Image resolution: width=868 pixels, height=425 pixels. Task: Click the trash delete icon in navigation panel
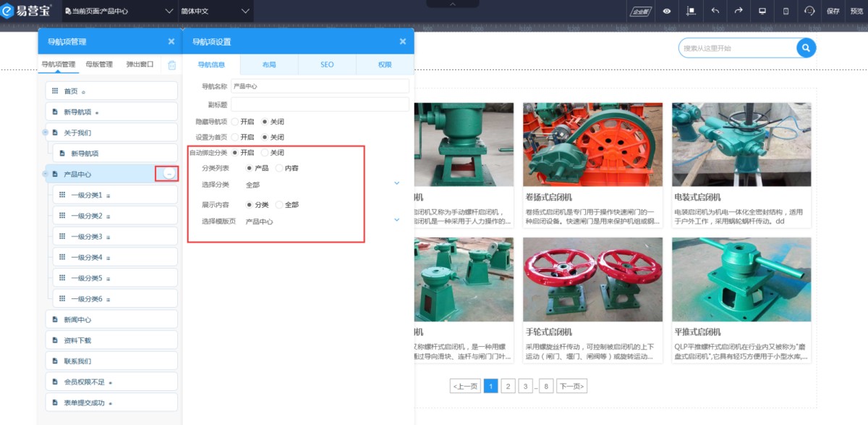(171, 65)
